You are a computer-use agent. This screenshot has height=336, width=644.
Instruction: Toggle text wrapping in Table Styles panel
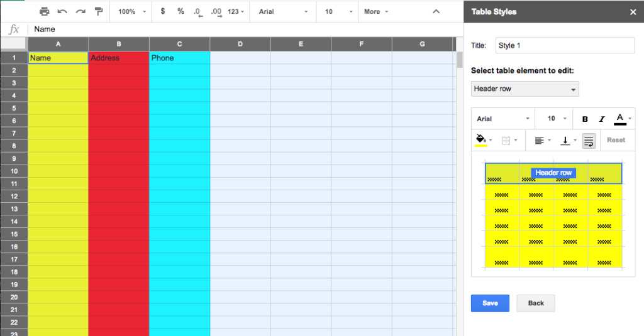[x=589, y=141]
